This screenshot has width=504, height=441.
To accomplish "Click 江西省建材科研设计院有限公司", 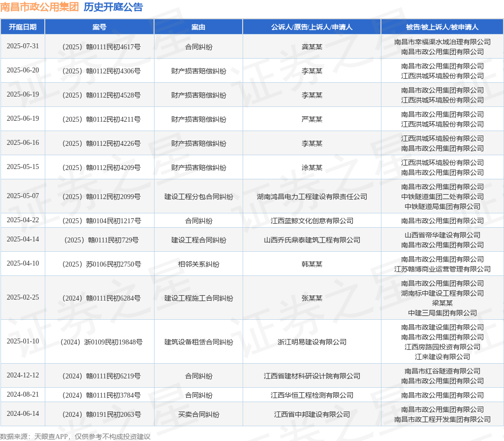I will click(312, 376).
